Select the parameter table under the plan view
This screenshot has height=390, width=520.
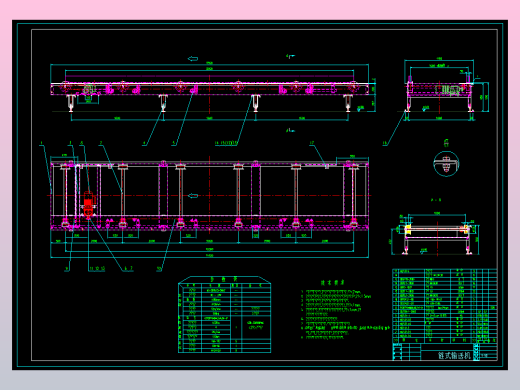224,314
